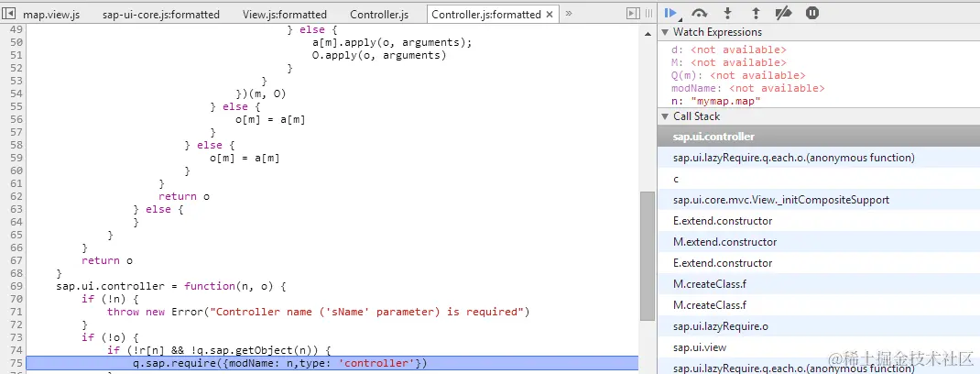Step into next function call
Screen dimensions: 980x374
pos(727,13)
